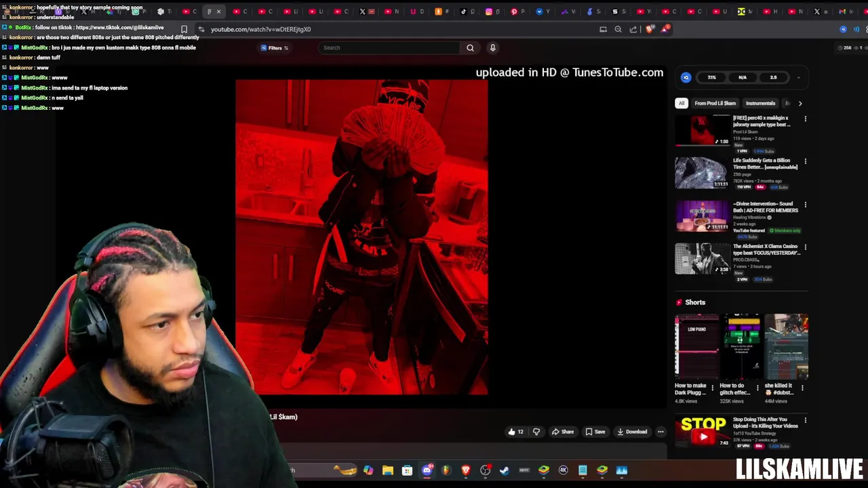Viewport: 868px width, 488px height.
Task: Expand the vidIQ stats bar chevron
Action: tap(798, 77)
